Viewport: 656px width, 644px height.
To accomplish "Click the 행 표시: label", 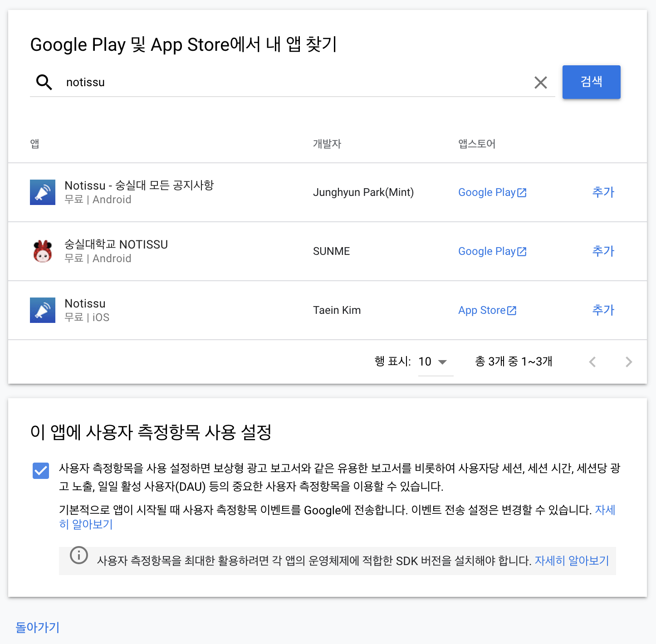I will pyautogui.click(x=392, y=361).
